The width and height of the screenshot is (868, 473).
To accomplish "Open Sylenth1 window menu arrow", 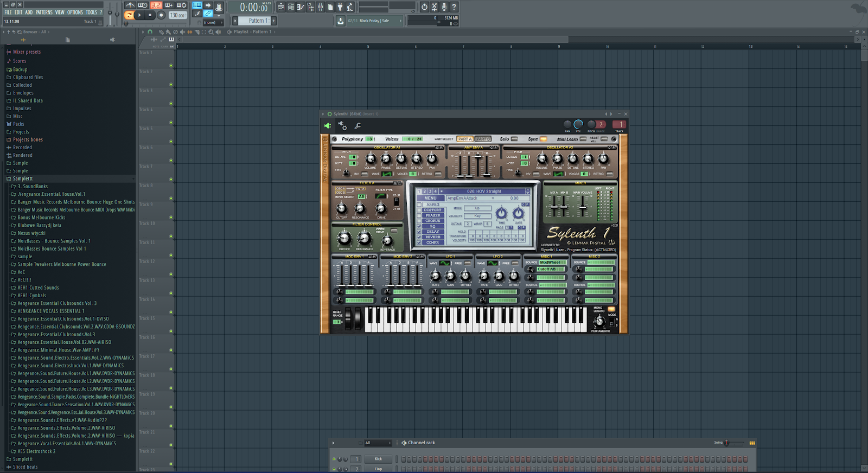I will coord(323,114).
